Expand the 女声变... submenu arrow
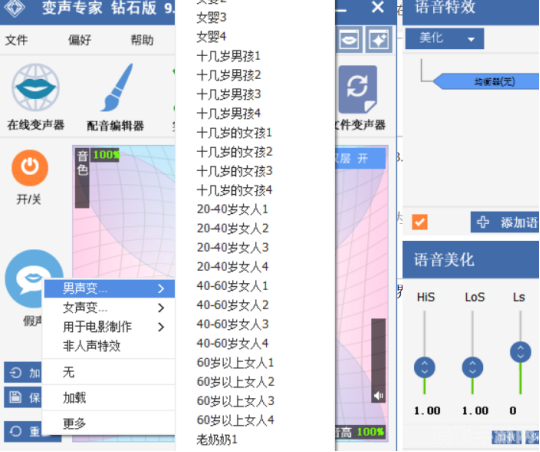The height and width of the screenshot is (452, 540). coord(161,308)
